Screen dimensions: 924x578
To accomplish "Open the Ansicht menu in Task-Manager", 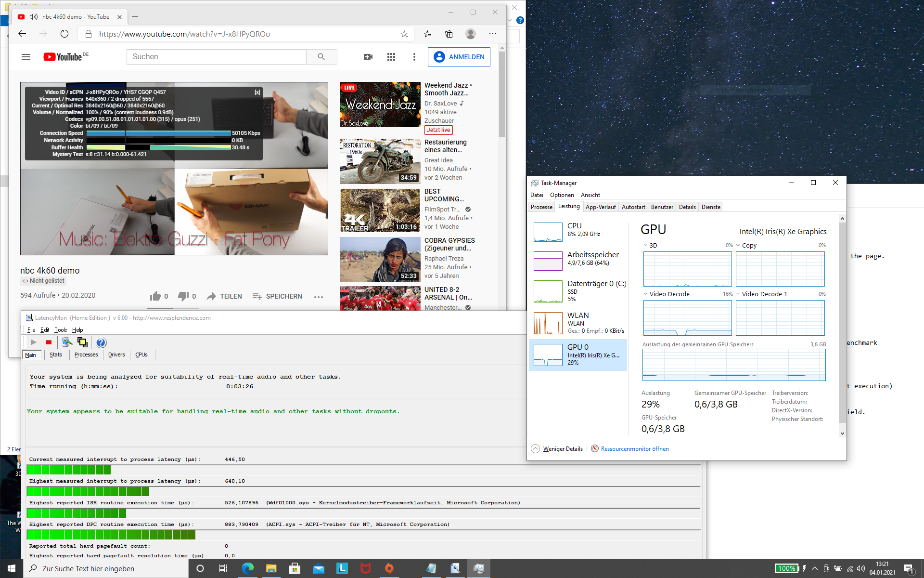I will tap(590, 195).
